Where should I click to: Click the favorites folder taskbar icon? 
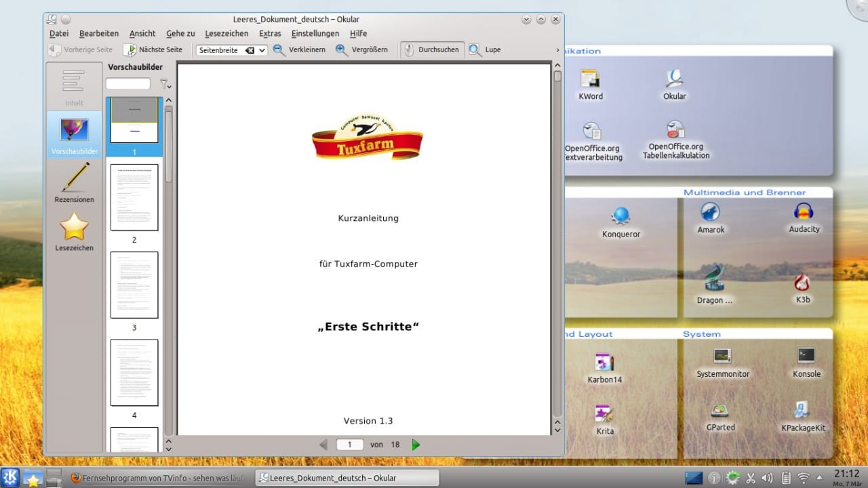[x=33, y=478]
